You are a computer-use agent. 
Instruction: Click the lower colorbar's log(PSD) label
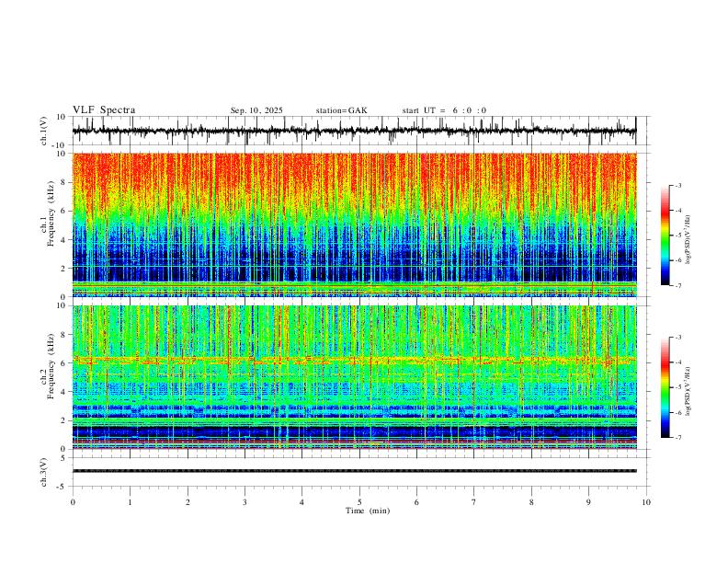point(688,391)
